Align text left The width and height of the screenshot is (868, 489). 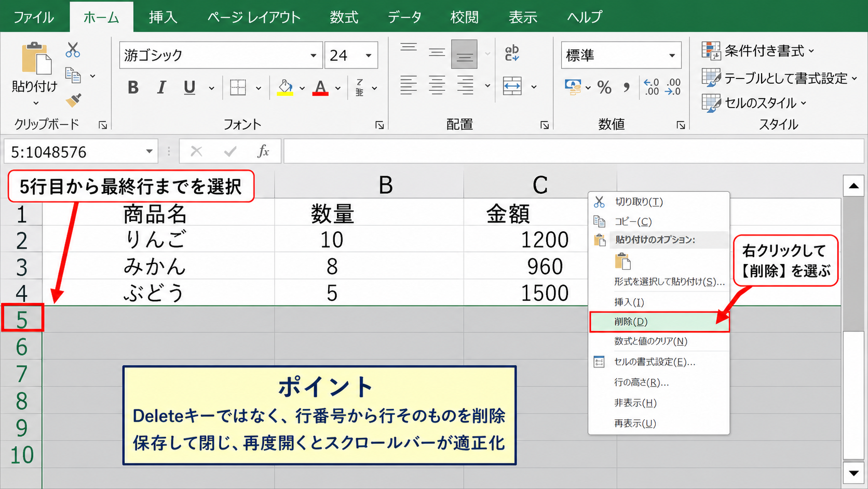coord(409,86)
